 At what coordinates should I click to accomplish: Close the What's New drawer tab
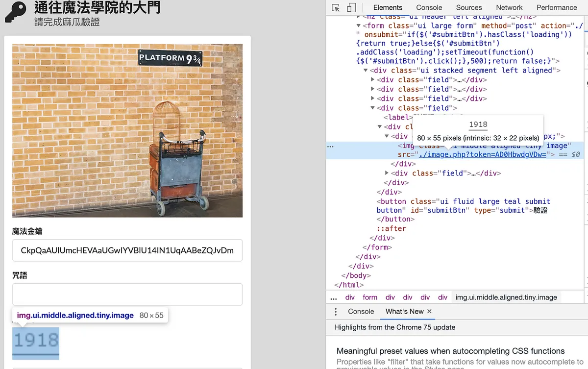429,312
